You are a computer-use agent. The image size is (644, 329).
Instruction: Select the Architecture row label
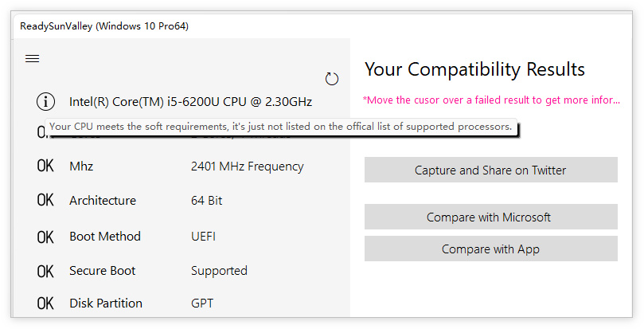(103, 201)
